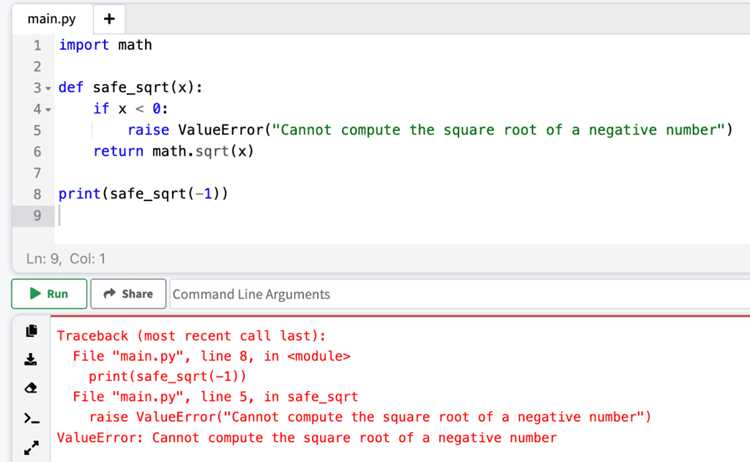The image size is (750, 462).
Task: Switch to the main.py tab
Action: click(x=52, y=19)
